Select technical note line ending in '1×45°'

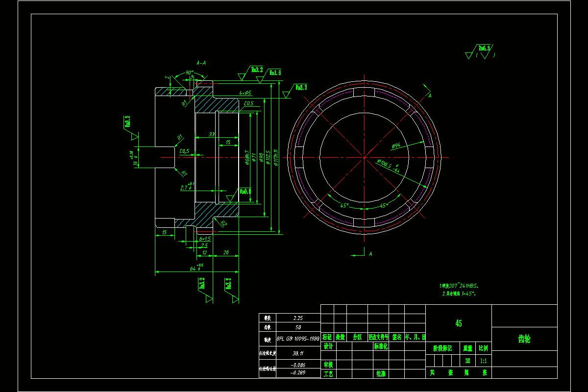(459, 294)
